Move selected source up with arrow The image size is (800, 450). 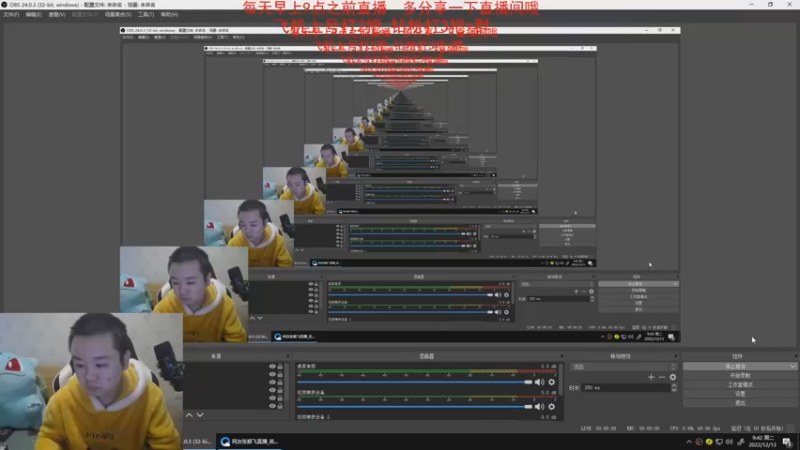(x=189, y=415)
